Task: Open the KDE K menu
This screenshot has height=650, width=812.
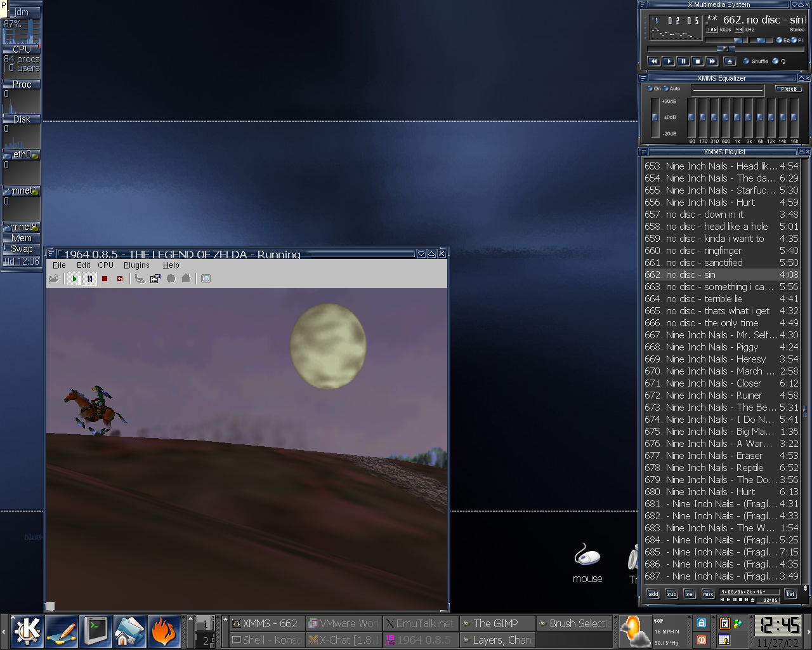Action: [27, 632]
